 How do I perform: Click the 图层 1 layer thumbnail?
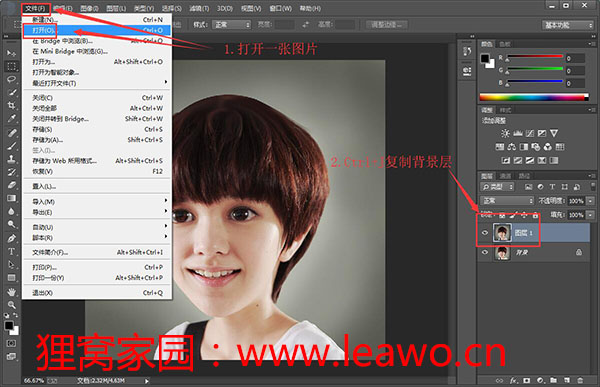click(x=502, y=233)
